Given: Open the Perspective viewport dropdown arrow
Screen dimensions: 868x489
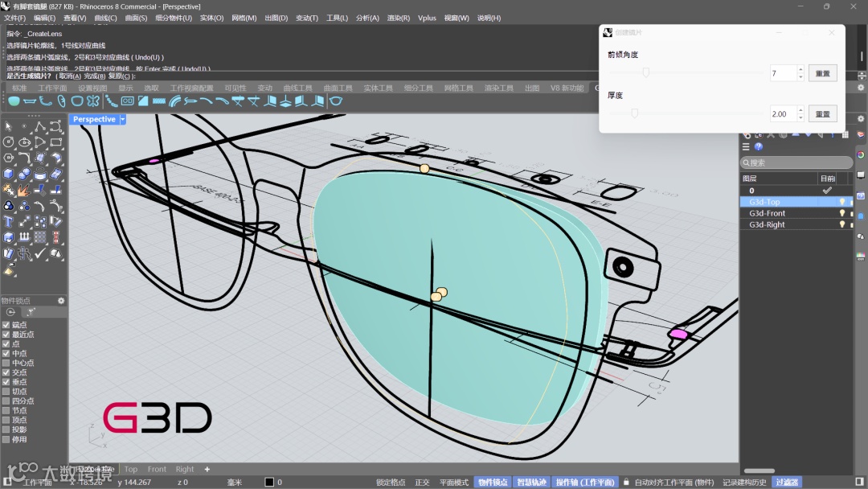Looking at the screenshot, I should click(x=123, y=119).
